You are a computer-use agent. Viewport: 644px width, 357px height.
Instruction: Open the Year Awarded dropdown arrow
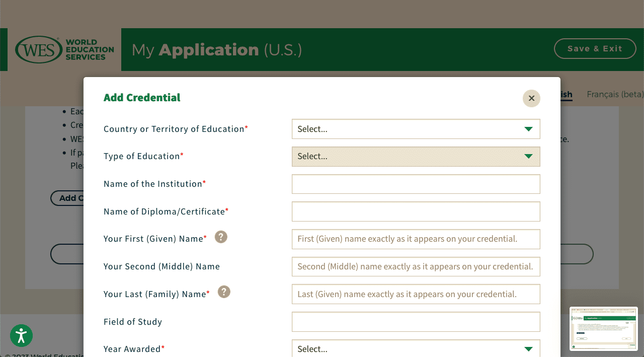pos(529,348)
